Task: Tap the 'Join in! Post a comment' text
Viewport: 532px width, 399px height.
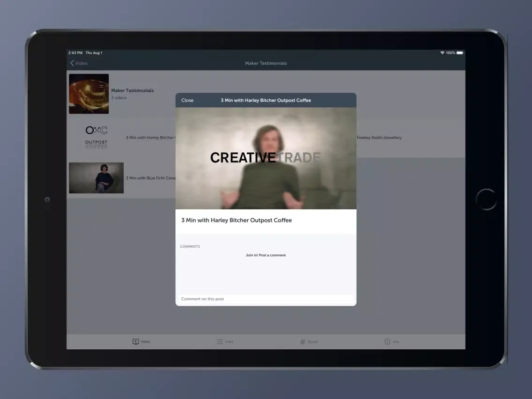Action: 266,255
